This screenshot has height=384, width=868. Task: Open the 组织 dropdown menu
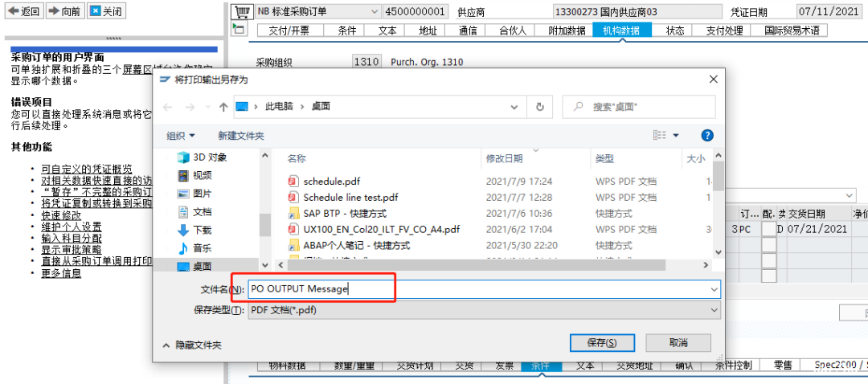[181, 136]
